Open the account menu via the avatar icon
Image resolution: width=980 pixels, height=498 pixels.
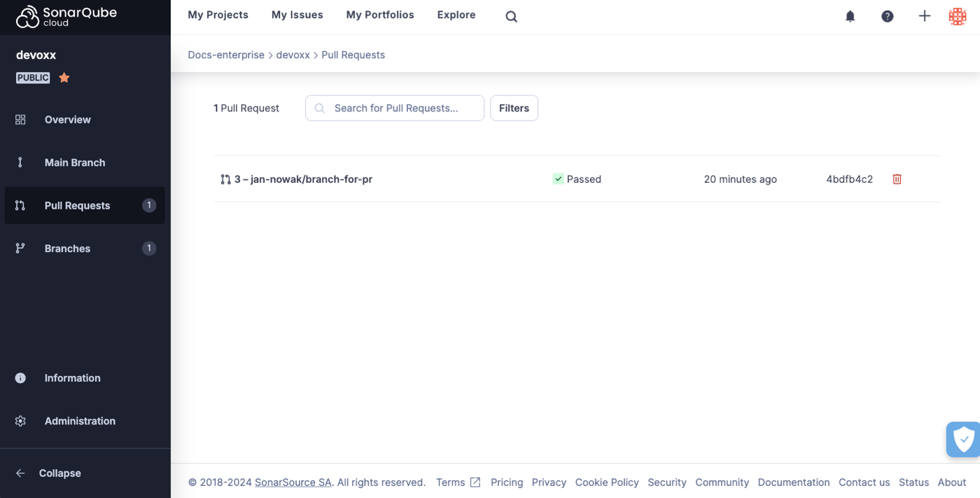click(x=957, y=16)
